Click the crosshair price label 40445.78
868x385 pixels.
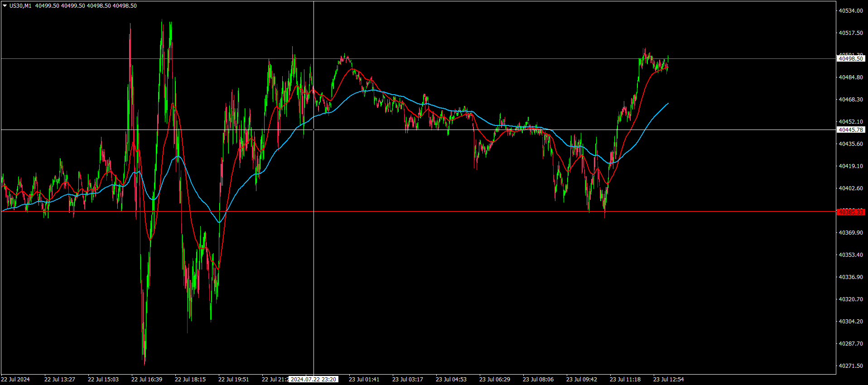851,130
